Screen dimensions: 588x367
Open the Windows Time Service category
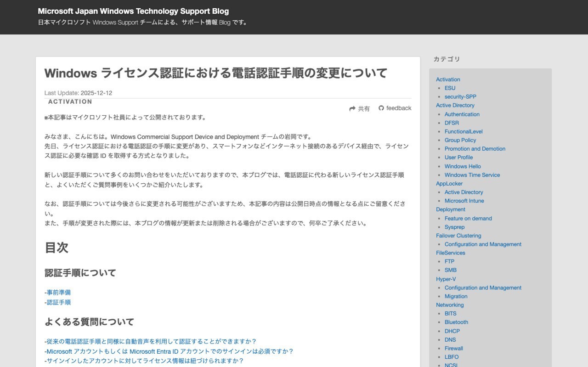coord(472,175)
